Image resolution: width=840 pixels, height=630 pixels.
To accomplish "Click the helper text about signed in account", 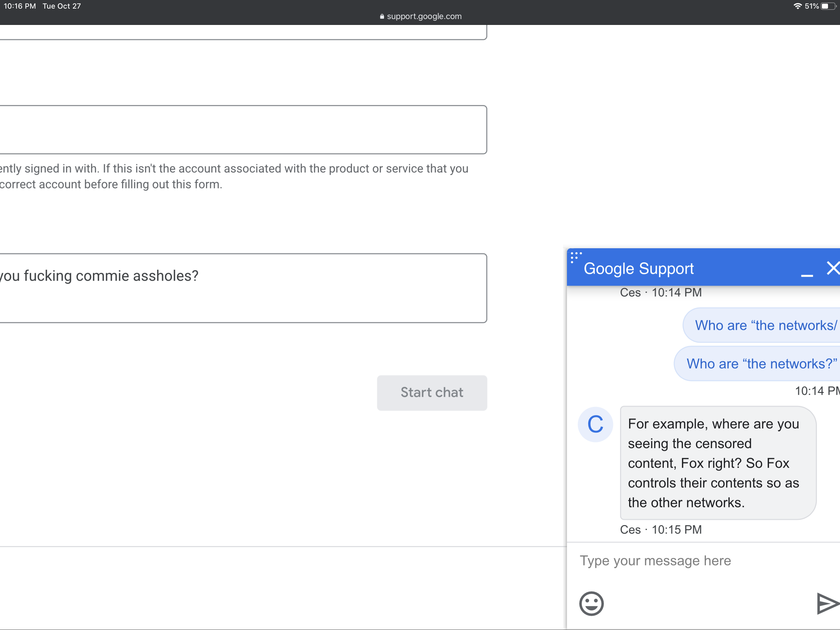I will click(x=234, y=176).
